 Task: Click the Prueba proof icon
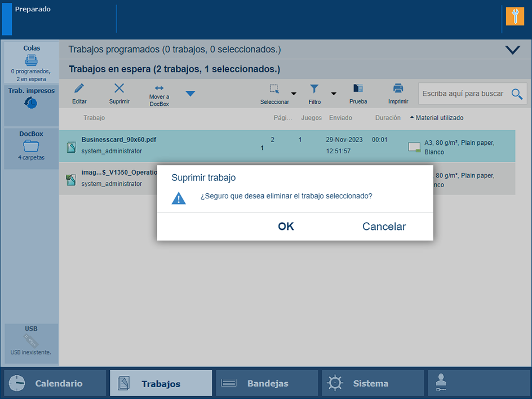click(358, 88)
